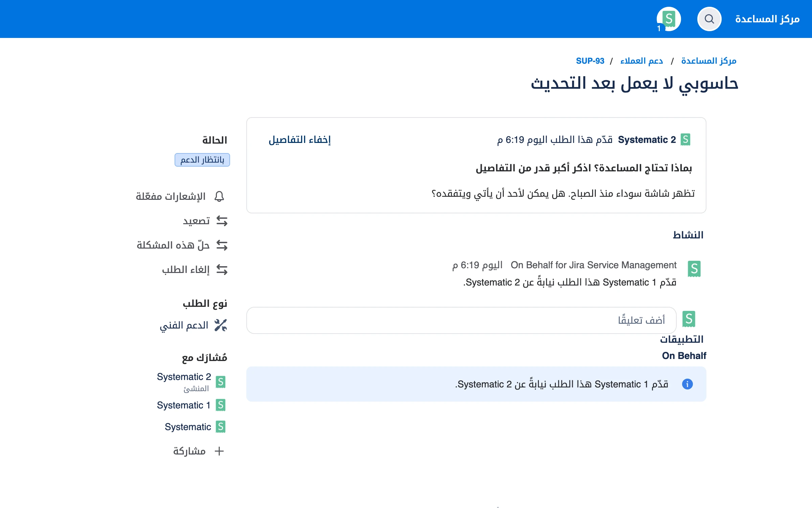Image resolution: width=812 pixels, height=508 pixels.
Task: Click the النشاط activity heading
Action: coord(688,235)
